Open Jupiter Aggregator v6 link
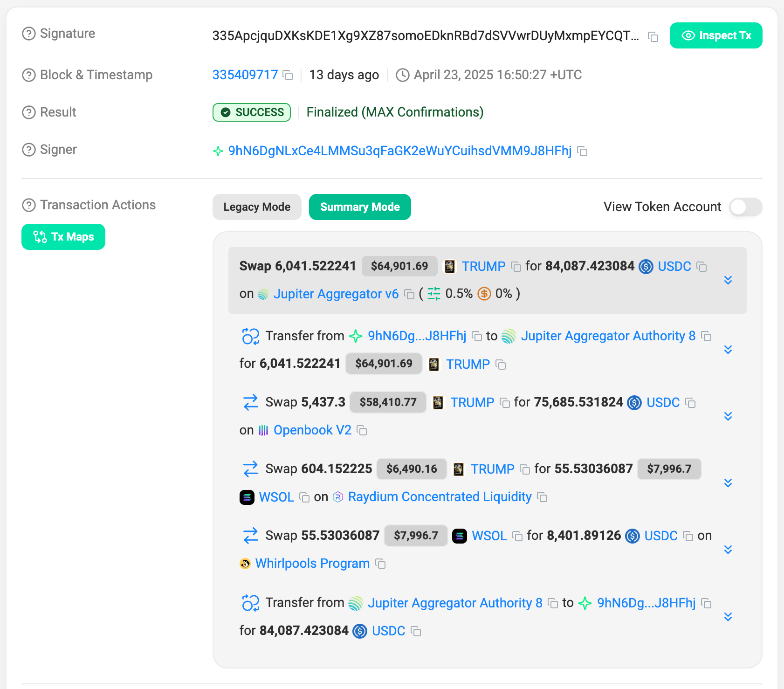Viewport: 784px width, 689px height. coord(336,294)
